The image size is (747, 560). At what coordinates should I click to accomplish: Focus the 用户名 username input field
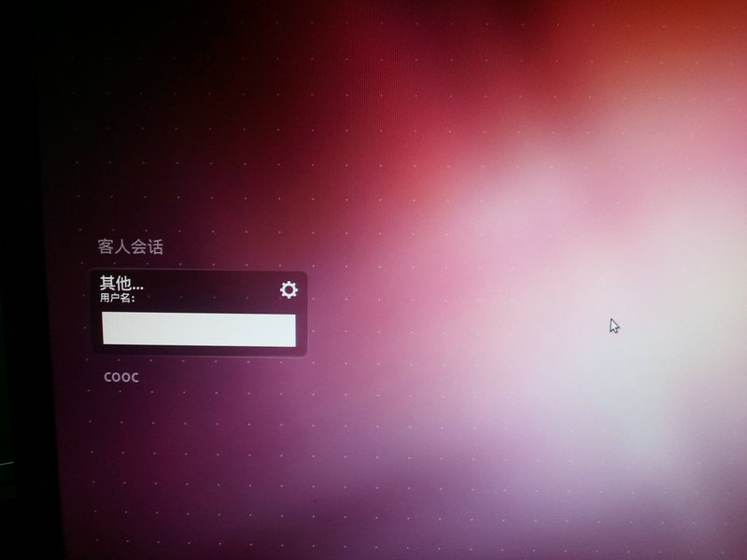coord(199,329)
